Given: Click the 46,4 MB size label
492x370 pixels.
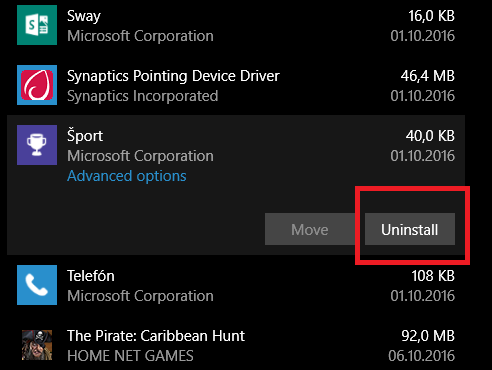Looking at the screenshot, I should point(428,76).
